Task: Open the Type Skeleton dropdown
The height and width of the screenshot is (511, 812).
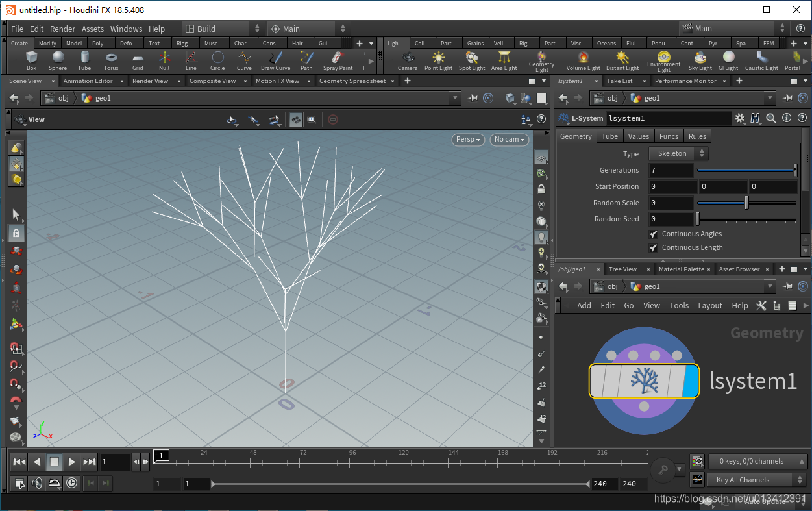Action: click(678, 153)
